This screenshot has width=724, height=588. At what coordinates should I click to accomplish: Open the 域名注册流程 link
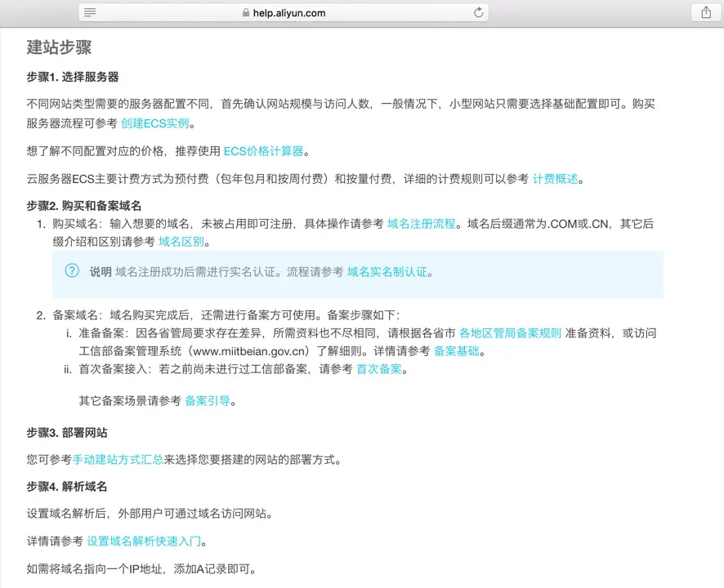point(421,224)
